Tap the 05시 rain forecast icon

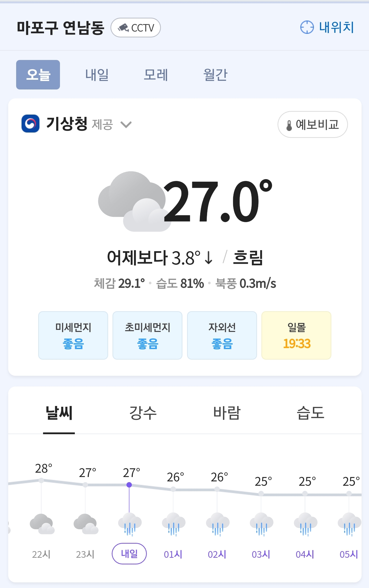[349, 524]
